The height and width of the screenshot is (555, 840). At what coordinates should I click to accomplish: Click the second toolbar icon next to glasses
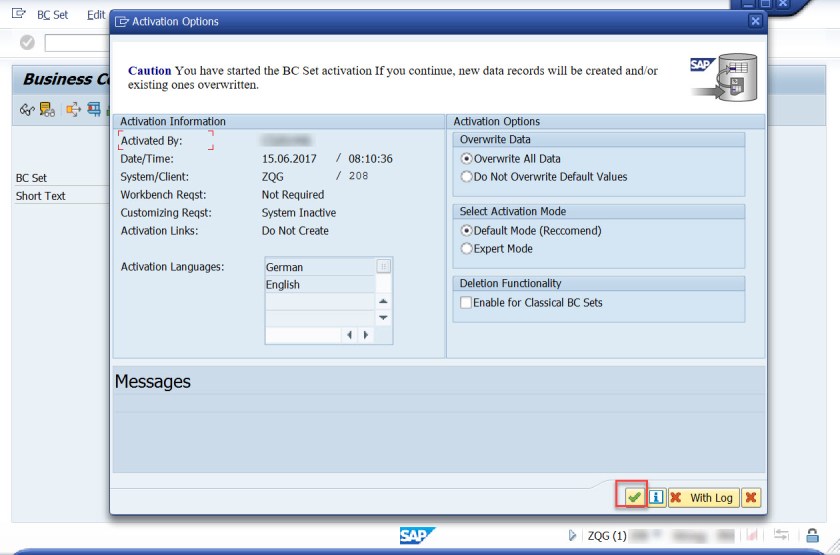(47, 109)
